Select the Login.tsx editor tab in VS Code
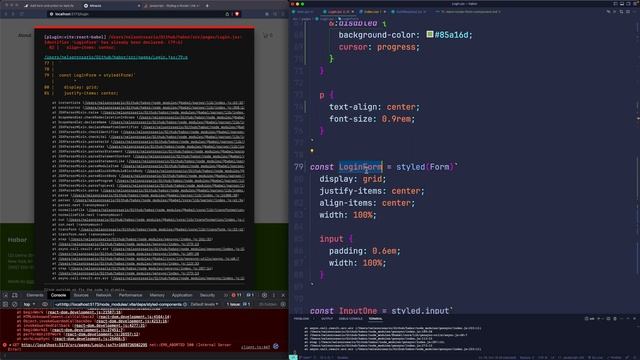 (x=338, y=12)
